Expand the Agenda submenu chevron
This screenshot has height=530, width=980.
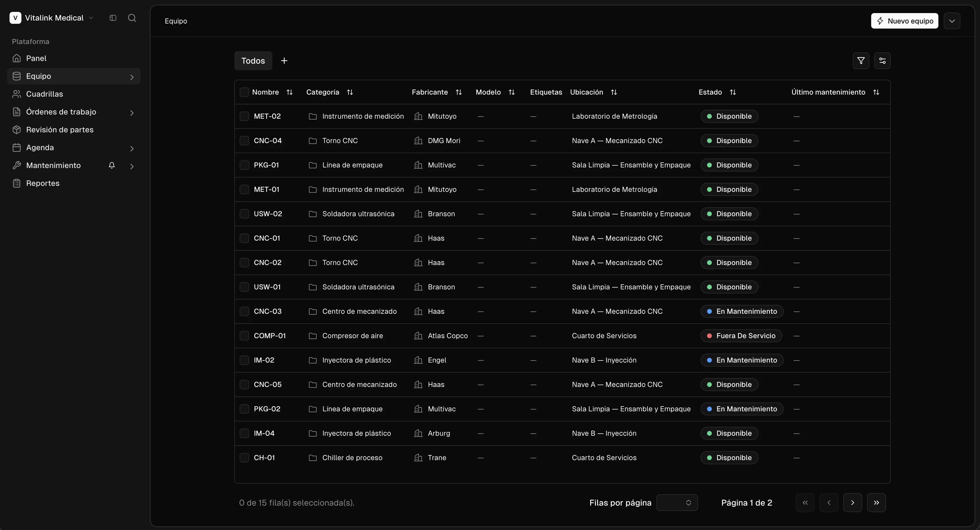(x=132, y=148)
